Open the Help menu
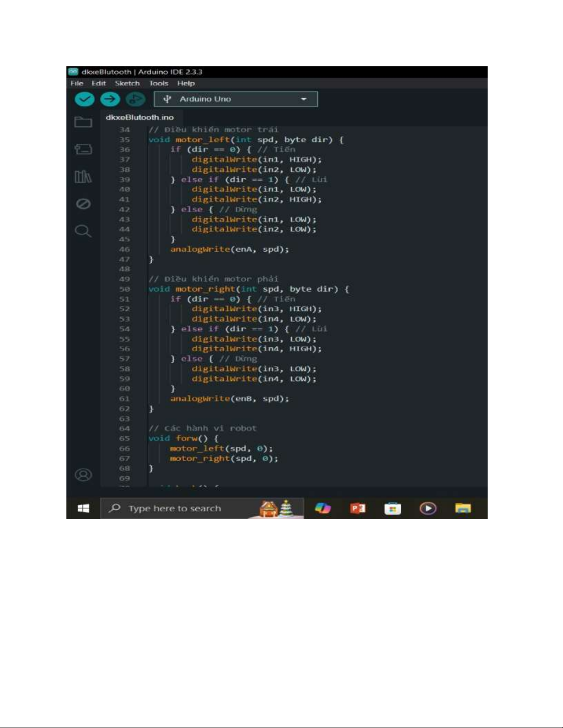 point(186,84)
